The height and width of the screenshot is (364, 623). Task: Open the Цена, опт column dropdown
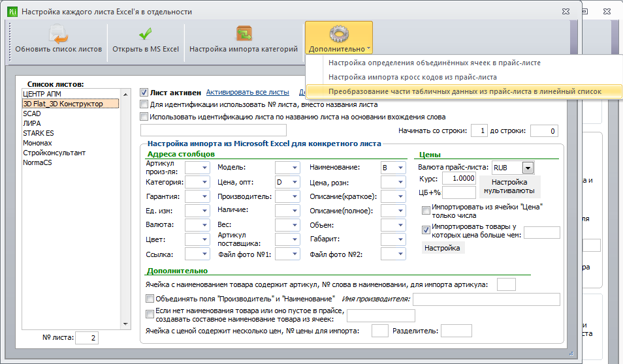pos(295,182)
